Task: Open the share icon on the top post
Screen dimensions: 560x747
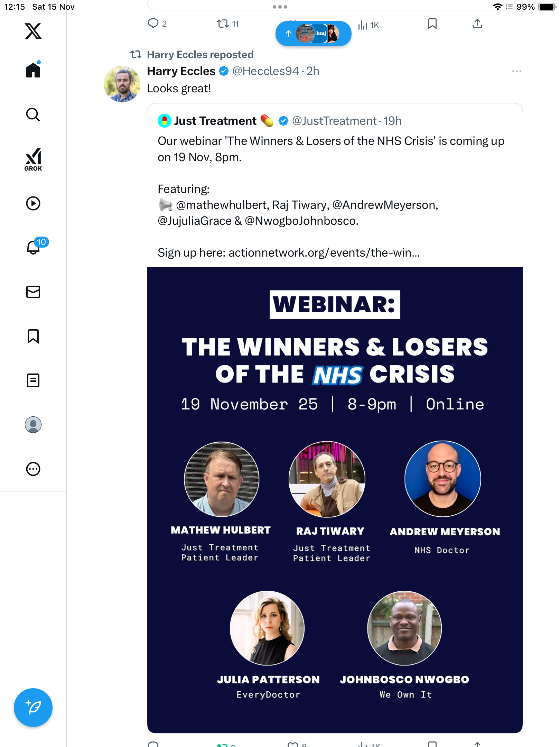Action: click(x=477, y=24)
